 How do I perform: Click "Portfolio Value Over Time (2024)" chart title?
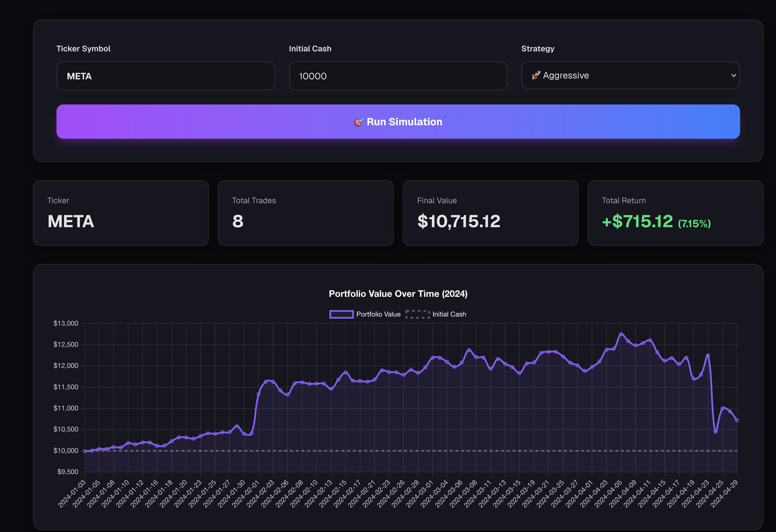coord(398,294)
